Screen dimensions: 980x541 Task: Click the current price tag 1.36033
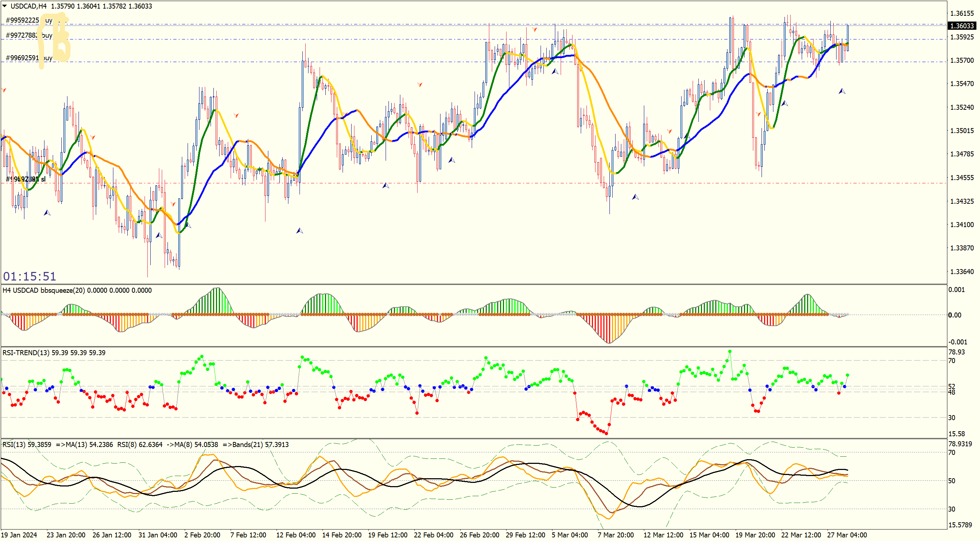pos(961,26)
